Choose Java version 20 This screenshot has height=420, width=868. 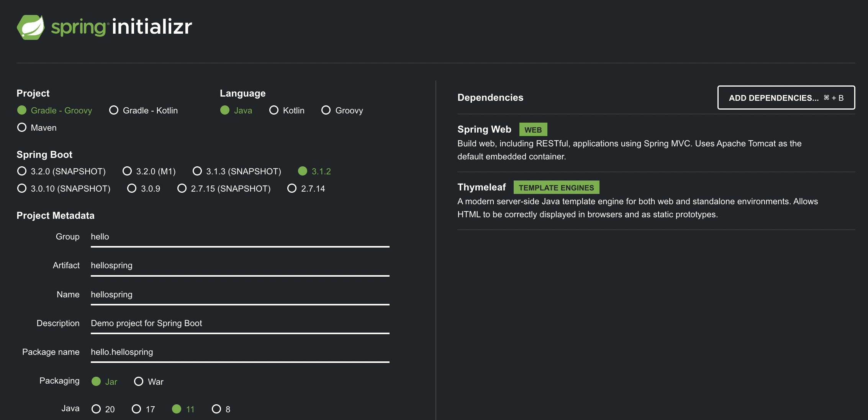click(96, 409)
